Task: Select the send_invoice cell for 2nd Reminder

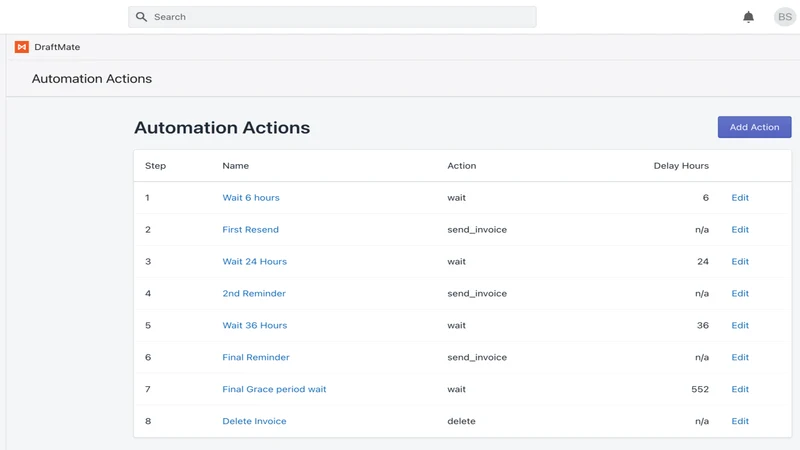Action: coord(477,293)
